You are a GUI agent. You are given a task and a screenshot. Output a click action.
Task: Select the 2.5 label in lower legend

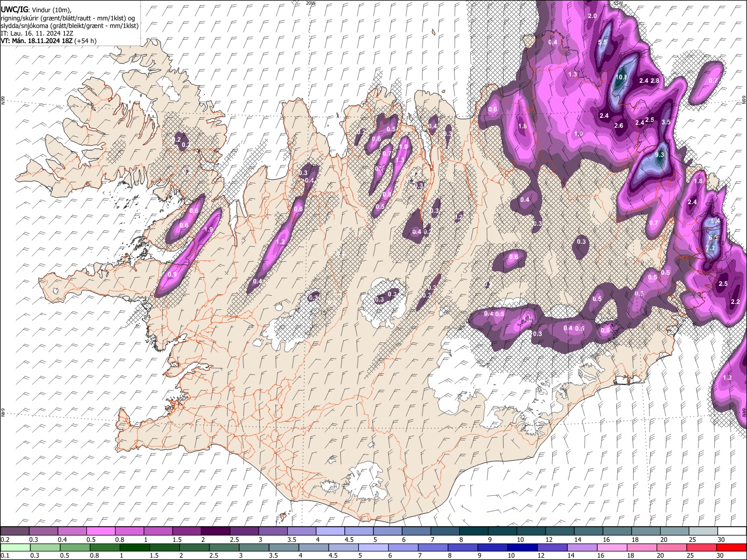[214, 555]
